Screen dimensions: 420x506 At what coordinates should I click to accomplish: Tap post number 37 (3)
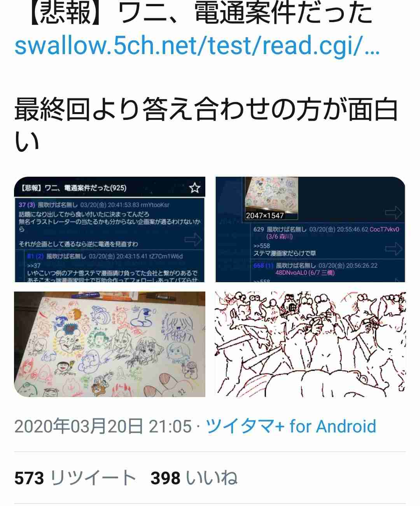pyautogui.click(x=27, y=204)
